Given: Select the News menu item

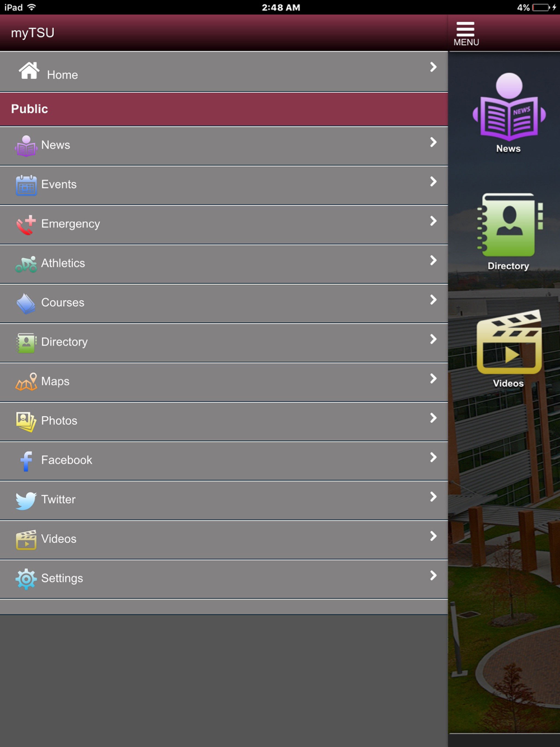Looking at the screenshot, I should pyautogui.click(x=224, y=146).
